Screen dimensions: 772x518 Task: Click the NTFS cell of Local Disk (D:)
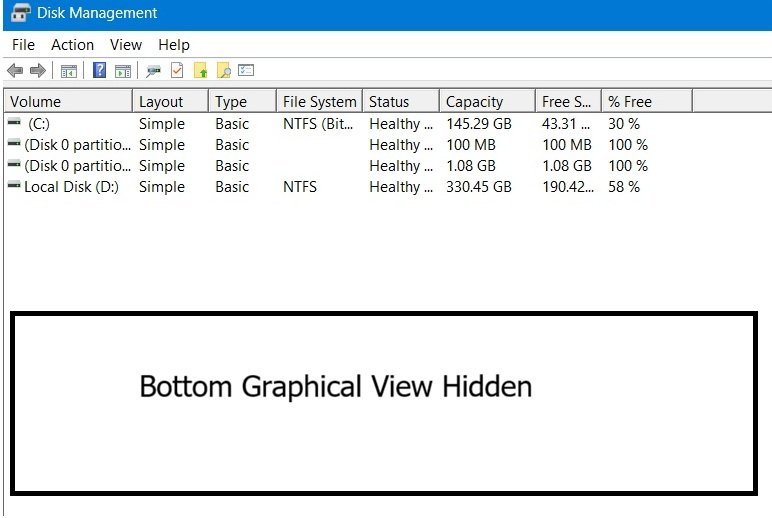pyautogui.click(x=300, y=187)
